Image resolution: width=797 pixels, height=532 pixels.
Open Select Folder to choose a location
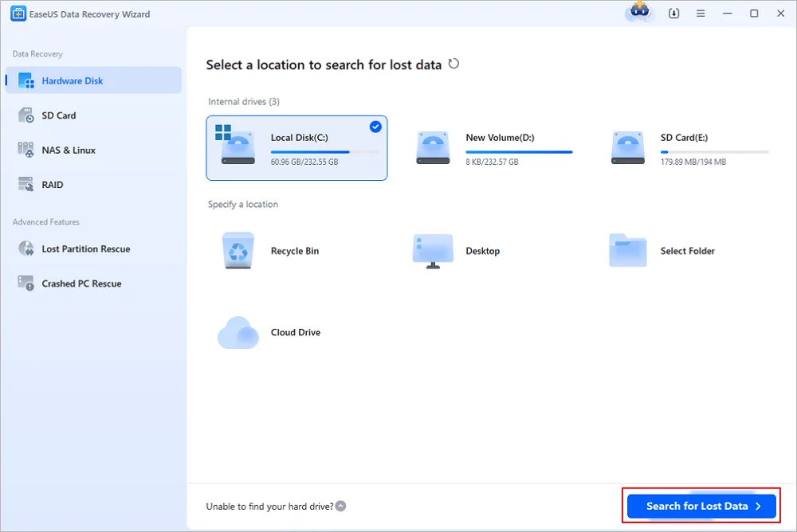660,251
